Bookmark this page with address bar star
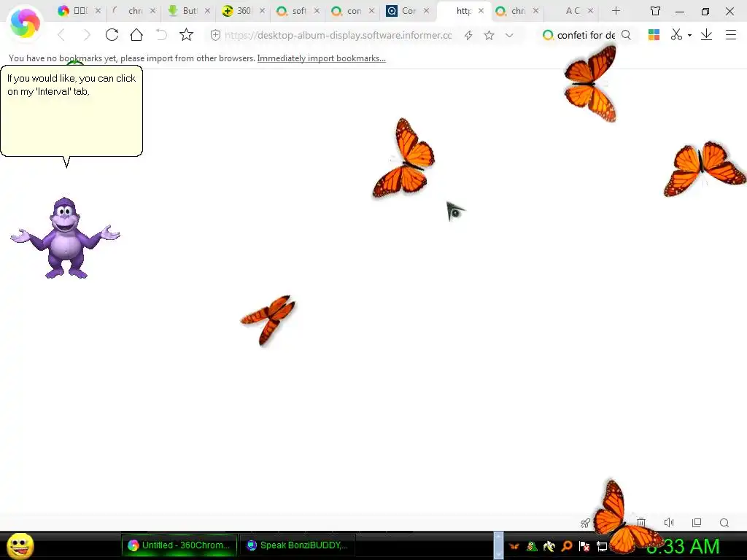This screenshot has height=560, width=747. (489, 35)
